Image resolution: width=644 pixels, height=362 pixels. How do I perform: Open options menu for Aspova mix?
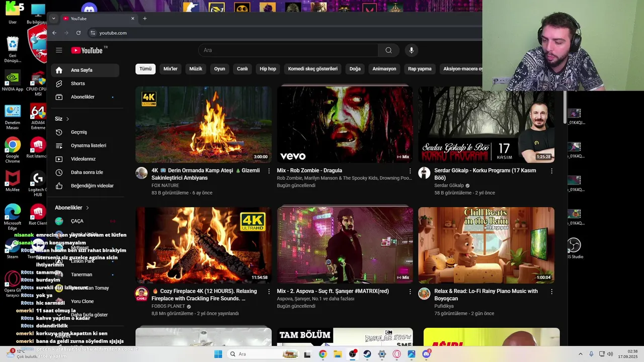410,292
